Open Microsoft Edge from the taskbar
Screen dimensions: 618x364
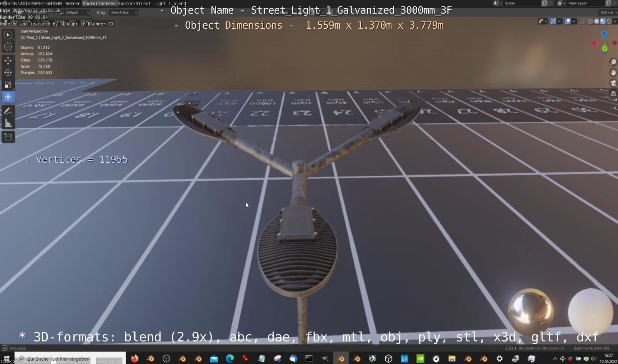click(x=230, y=359)
